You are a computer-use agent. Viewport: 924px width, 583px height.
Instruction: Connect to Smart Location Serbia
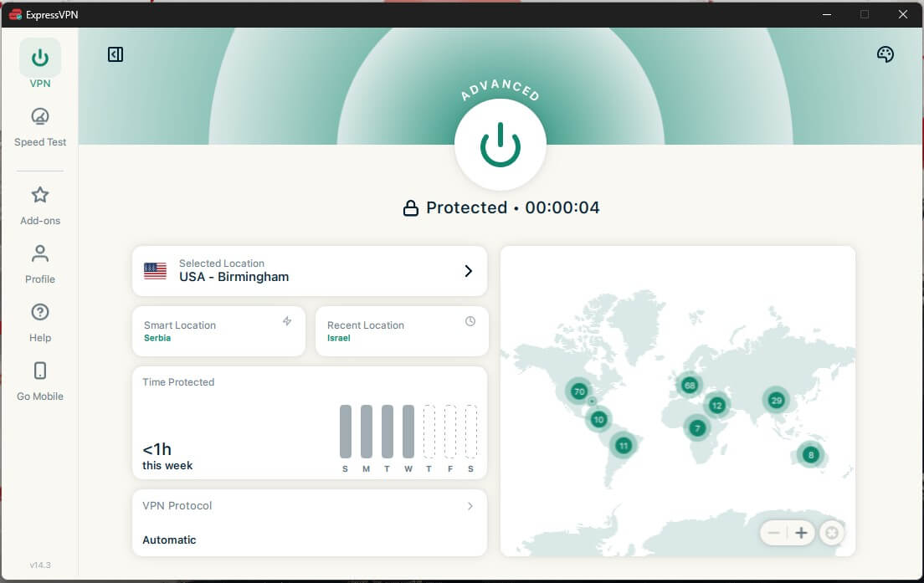click(218, 331)
